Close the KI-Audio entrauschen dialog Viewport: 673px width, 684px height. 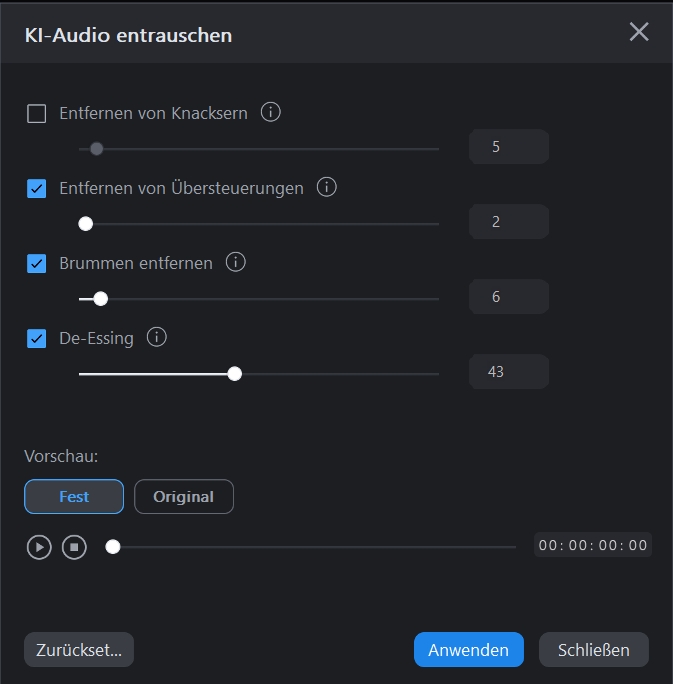[639, 32]
